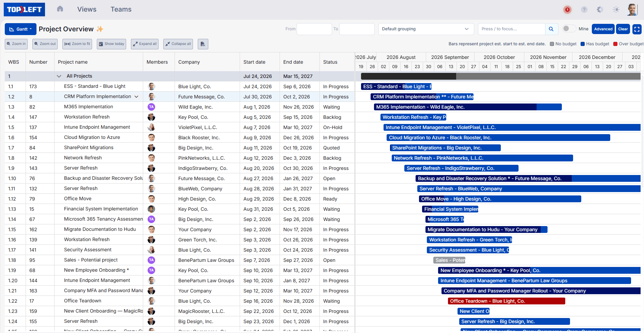Click the TopLeft logo
Screen dimensions: 644x333
(x=24, y=10)
